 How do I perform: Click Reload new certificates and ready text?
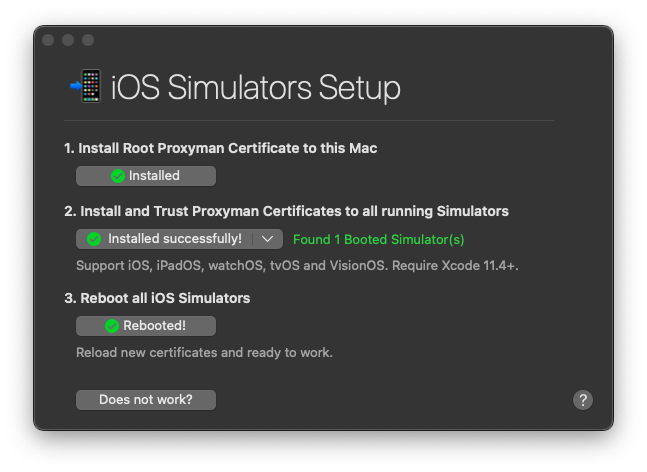tap(204, 353)
